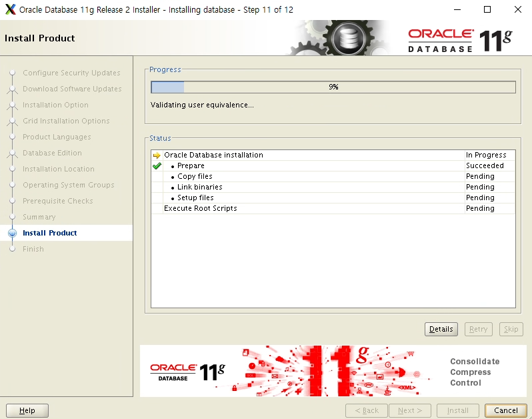This screenshot has width=532, height=419.
Task: Click the Next button
Action: (410, 410)
